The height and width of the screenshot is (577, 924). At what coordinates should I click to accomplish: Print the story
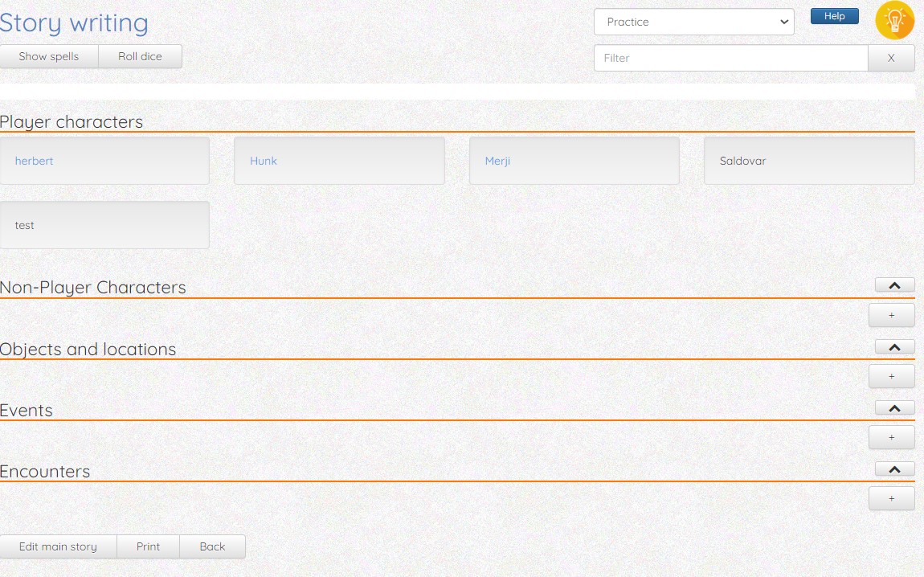click(x=148, y=546)
